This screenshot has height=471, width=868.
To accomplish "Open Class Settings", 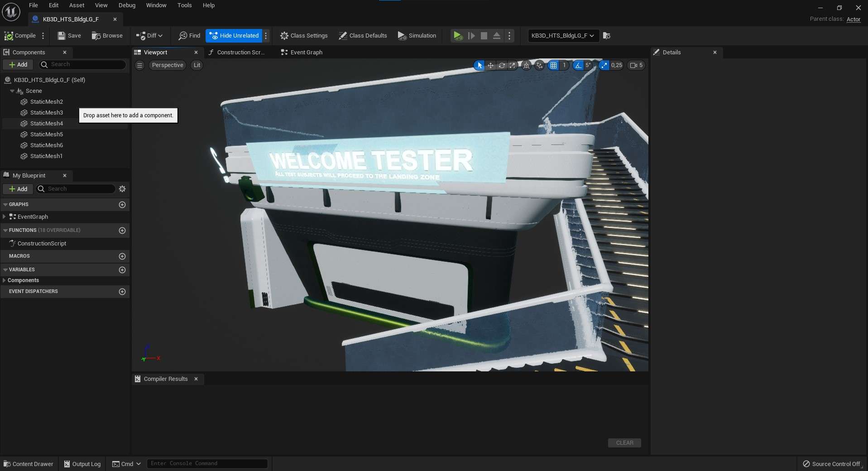I will (304, 36).
